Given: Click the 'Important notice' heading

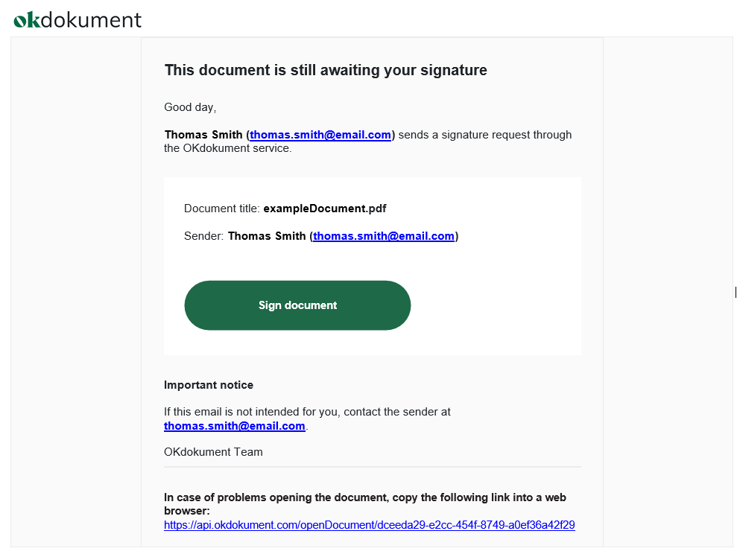Looking at the screenshot, I should click(209, 385).
